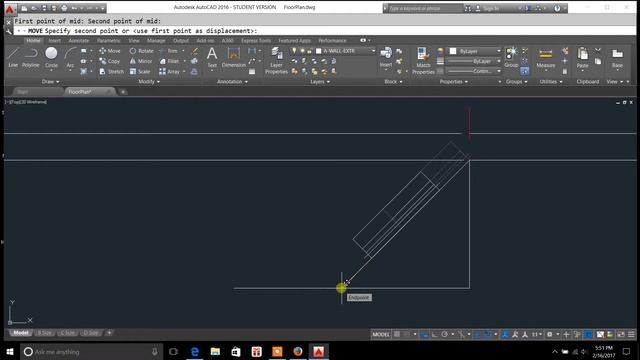
Task: Select the Dimension tool
Action: [x=234, y=57]
